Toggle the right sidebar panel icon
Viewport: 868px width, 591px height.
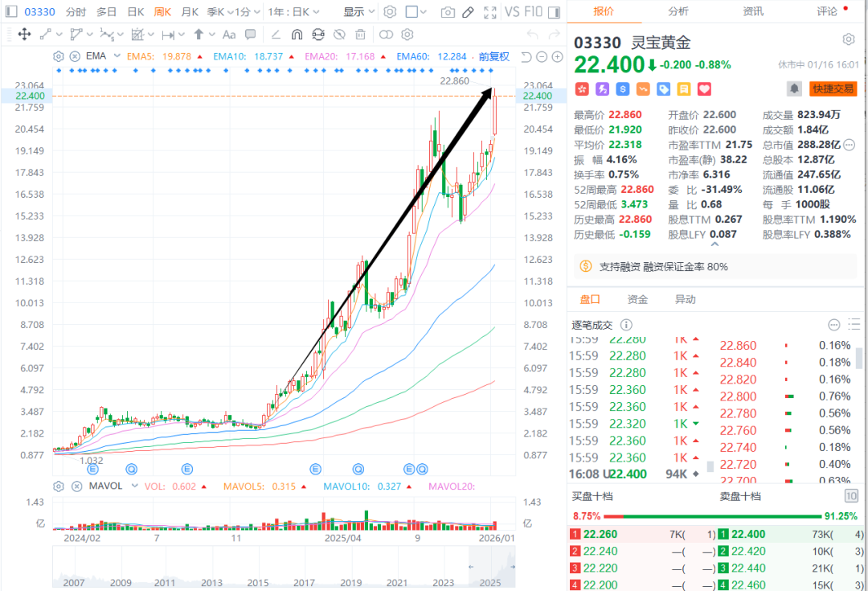pyautogui.click(x=554, y=11)
